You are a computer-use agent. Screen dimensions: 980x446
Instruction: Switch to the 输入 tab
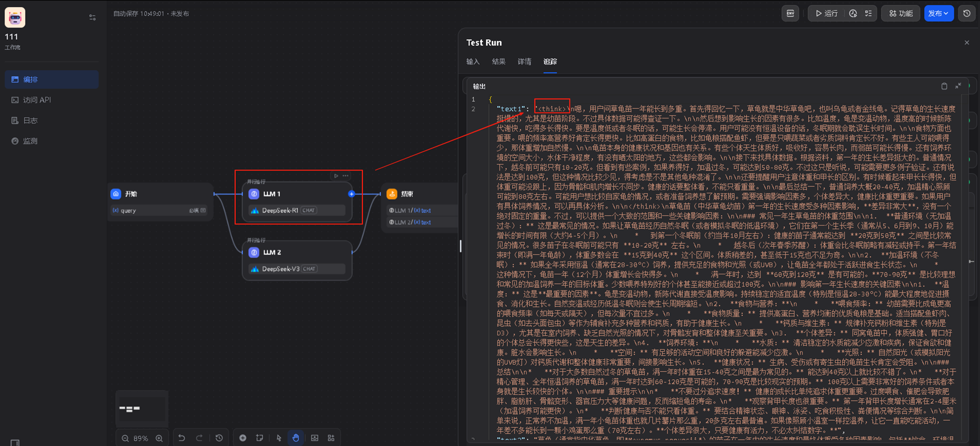coord(473,62)
